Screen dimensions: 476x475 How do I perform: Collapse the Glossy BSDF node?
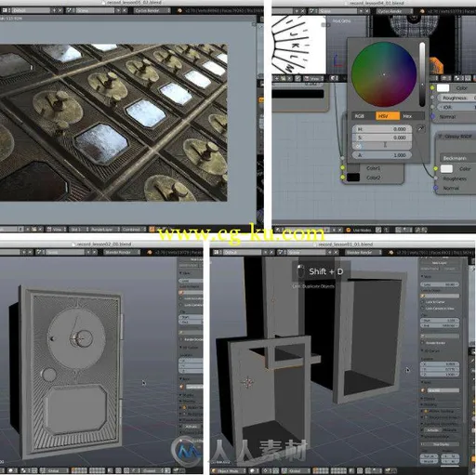440,137
